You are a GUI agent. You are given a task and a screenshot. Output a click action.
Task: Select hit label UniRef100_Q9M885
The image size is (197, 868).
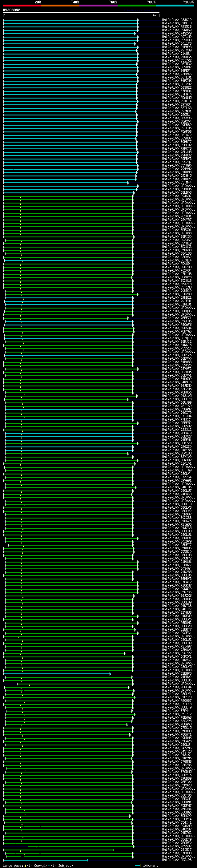tap(177, 189)
